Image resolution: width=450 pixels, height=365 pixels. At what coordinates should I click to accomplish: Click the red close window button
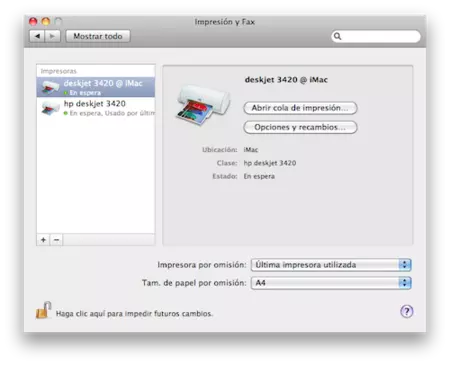tap(33, 22)
